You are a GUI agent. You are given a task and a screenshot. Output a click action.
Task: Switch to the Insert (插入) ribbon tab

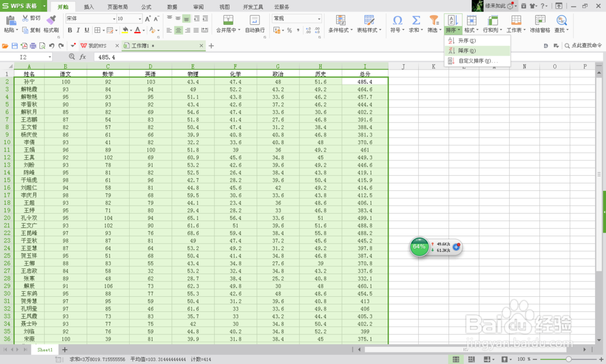(x=89, y=7)
